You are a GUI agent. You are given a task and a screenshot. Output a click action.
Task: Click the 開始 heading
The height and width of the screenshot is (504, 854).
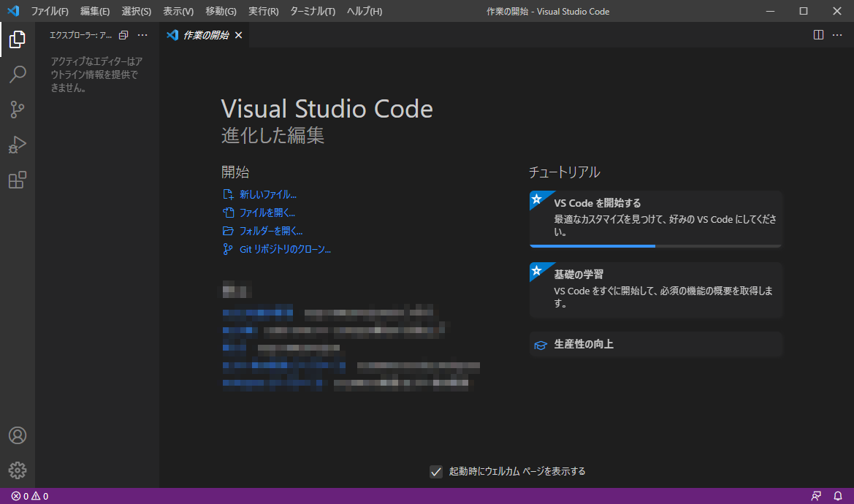point(235,172)
